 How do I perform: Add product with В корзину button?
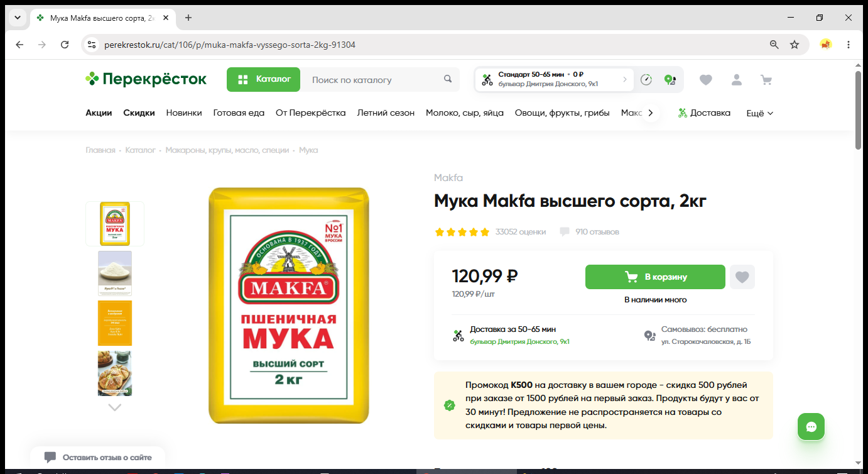pyautogui.click(x=655, y=277)
